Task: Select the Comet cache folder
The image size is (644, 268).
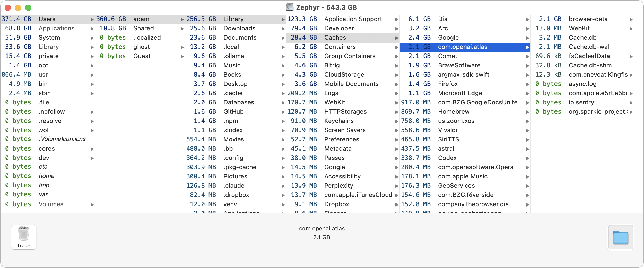Action: click(x=465, y=56)
